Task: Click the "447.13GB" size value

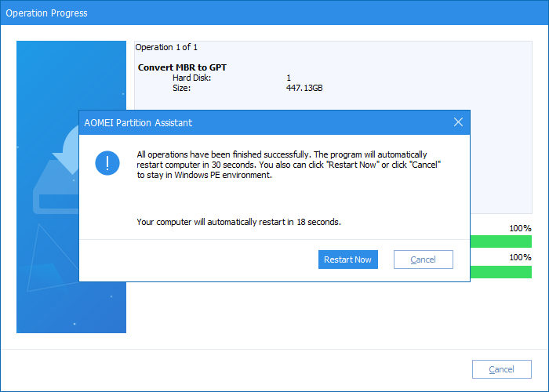Action: 304,88
